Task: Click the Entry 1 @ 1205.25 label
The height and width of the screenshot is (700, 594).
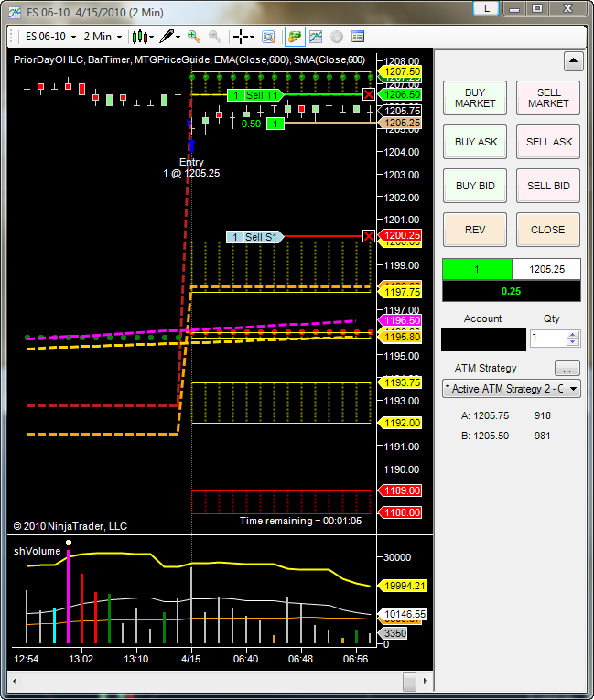Action: 191,167
